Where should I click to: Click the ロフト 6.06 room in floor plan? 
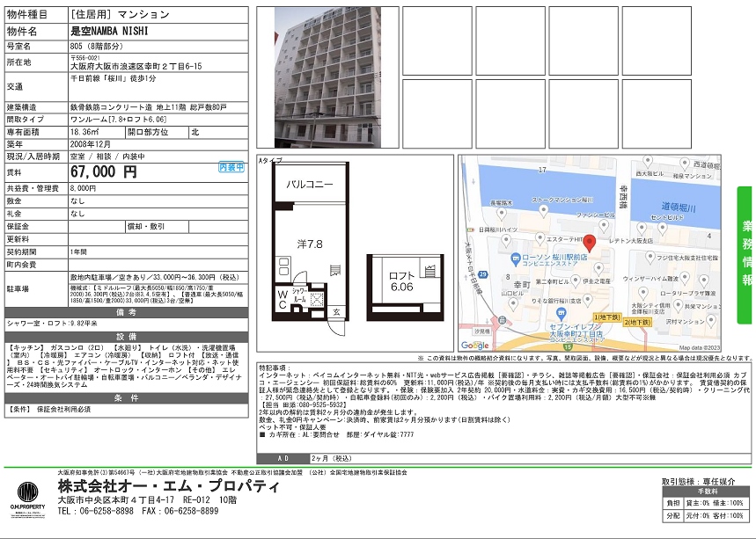(400, 280)
